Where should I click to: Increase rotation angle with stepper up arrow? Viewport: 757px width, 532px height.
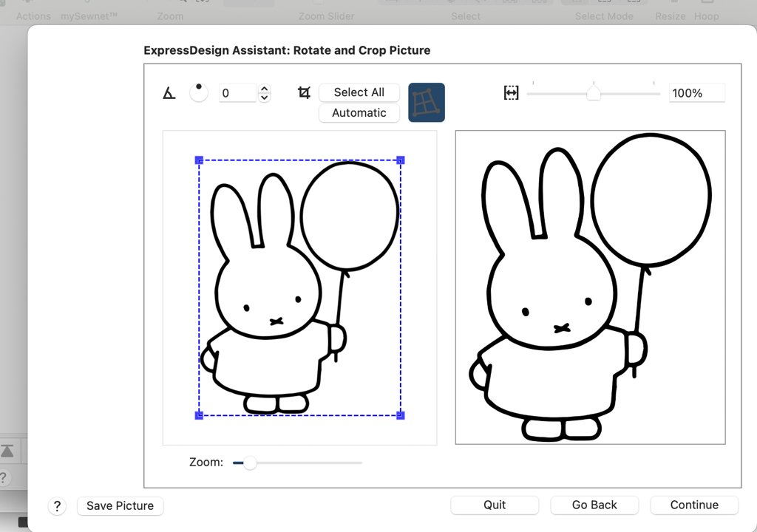tap(264, 89)
